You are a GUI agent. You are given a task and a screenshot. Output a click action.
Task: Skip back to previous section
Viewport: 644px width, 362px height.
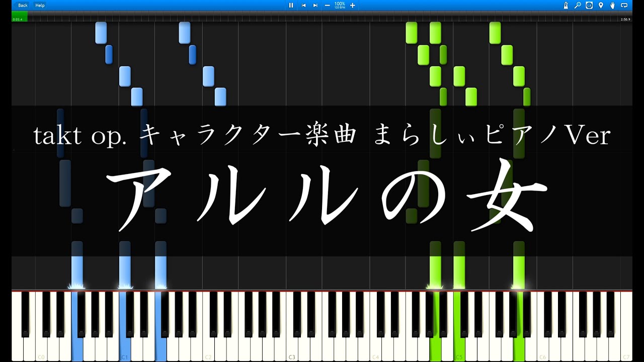[303, 5]
